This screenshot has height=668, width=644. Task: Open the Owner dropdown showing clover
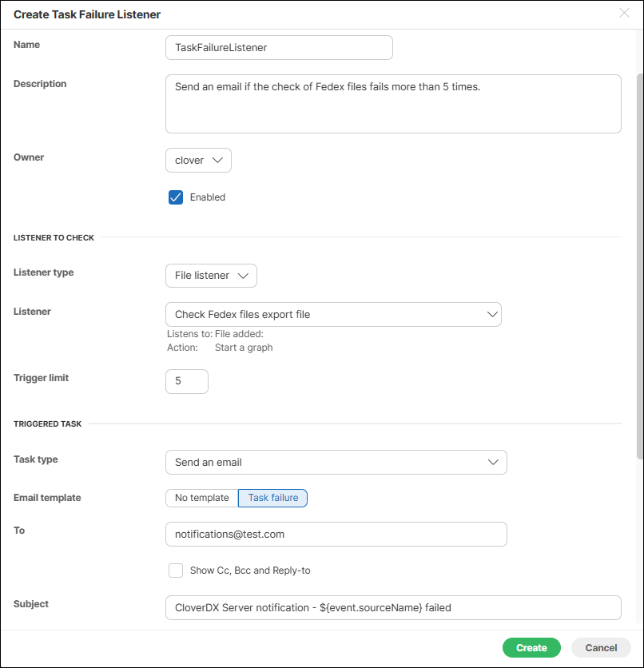(x=198, y=161)
